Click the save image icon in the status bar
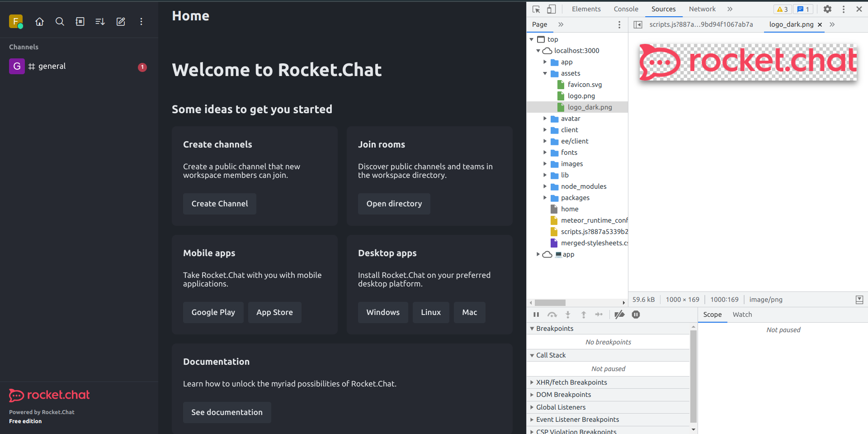The image size is (868, 434). 859,300
